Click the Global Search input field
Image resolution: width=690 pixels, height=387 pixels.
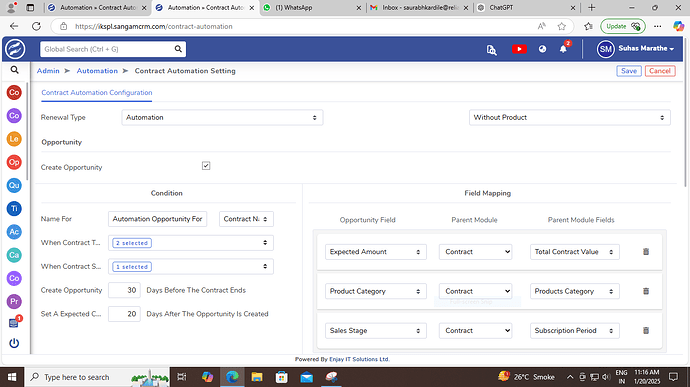[107, 49]
